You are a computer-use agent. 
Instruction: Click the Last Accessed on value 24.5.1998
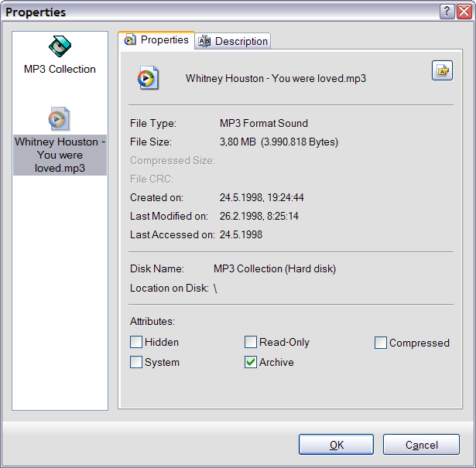(x=241, y=234)
